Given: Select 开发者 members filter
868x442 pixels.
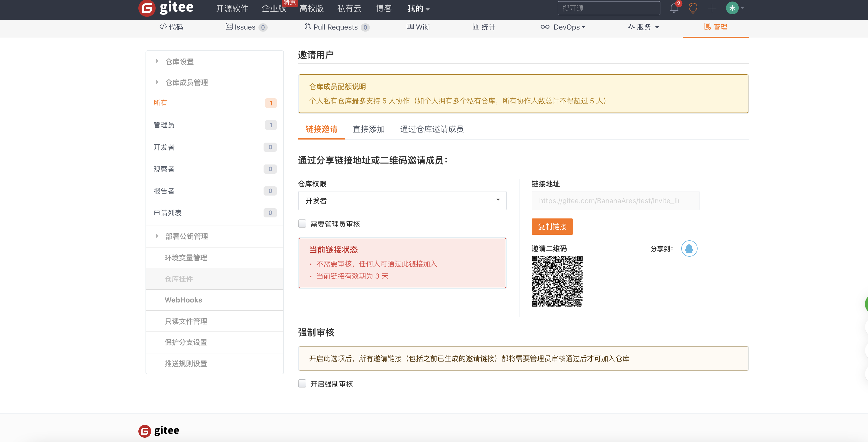Looking at the screenshot, I should (x=215, y=147).
